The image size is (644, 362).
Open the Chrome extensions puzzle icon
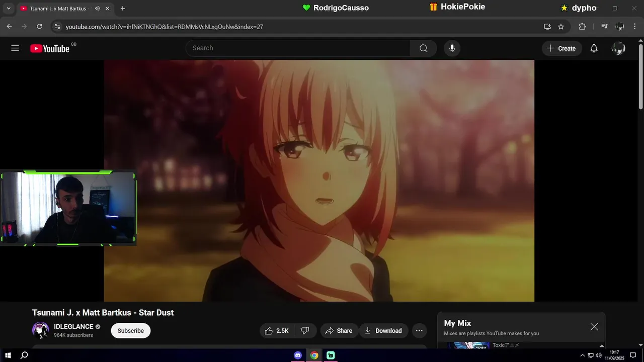click(582, 27)
